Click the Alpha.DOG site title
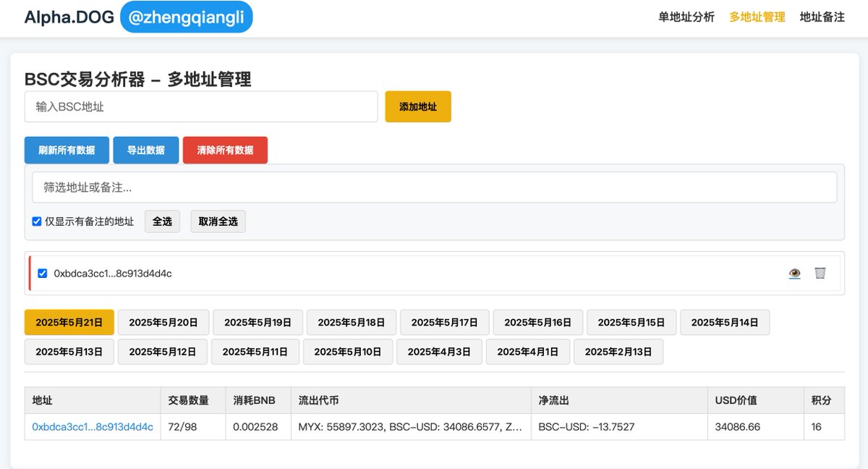Viewport: 868px width, 469px height. (69, 17)
